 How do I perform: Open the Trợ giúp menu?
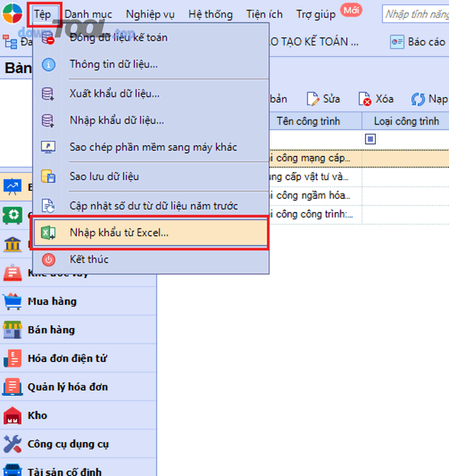315,14
